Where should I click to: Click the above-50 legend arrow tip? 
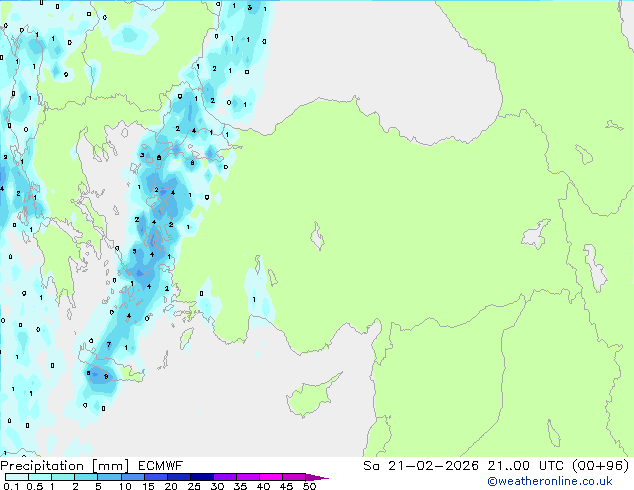click(x=317, y=477)
